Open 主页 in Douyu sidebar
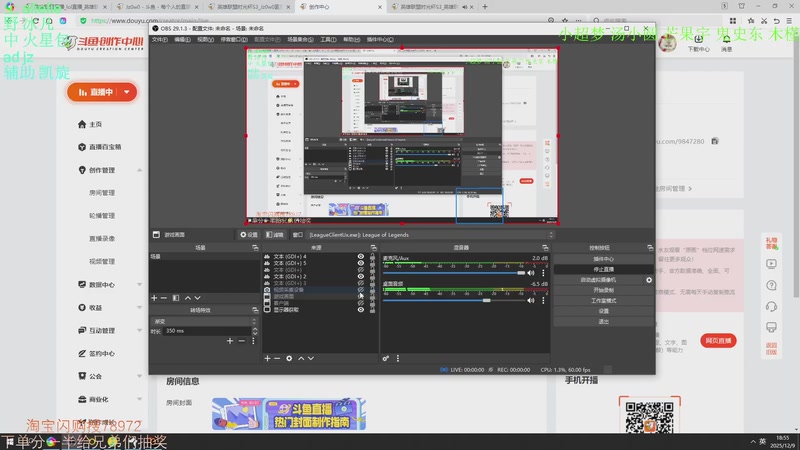The image size is (800, 450). [x=95, y=124]
